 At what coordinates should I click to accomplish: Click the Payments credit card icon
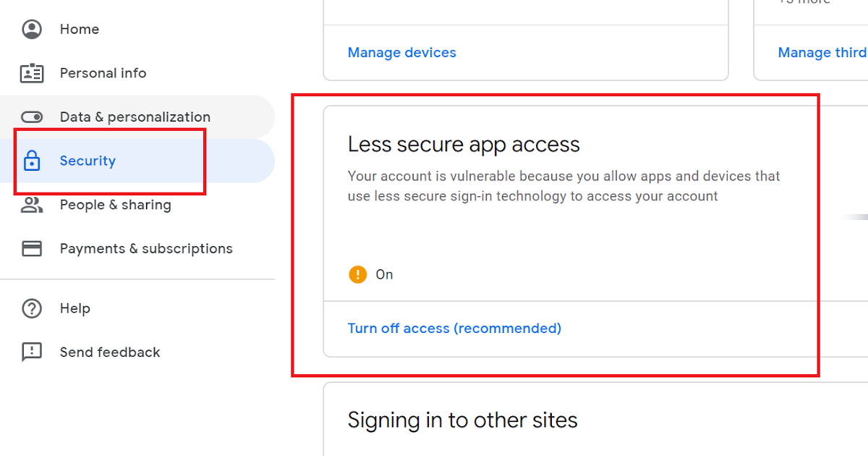click(x=32, y=249)
